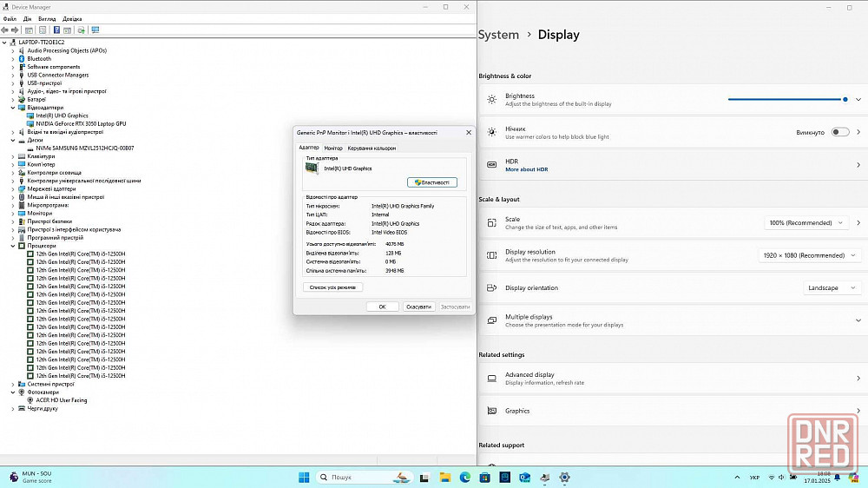Open the Display orientation Landscape dropdown
The width and height of the screenshot is (868, 488).
click(x=832, y=288)
